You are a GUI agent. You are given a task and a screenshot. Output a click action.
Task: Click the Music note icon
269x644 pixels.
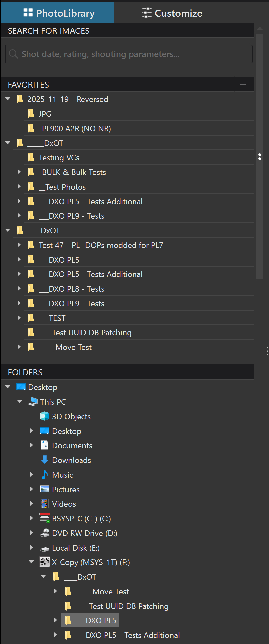point(45,475)
